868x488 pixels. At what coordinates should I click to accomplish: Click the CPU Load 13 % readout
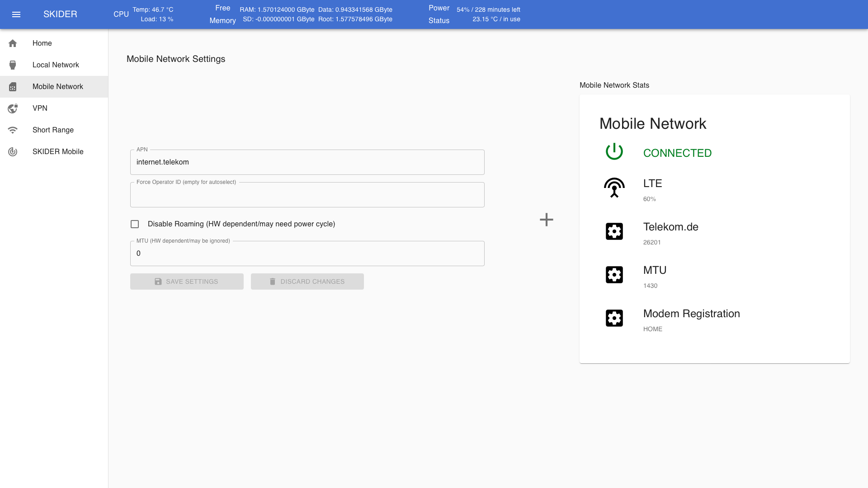click(157, 19)
